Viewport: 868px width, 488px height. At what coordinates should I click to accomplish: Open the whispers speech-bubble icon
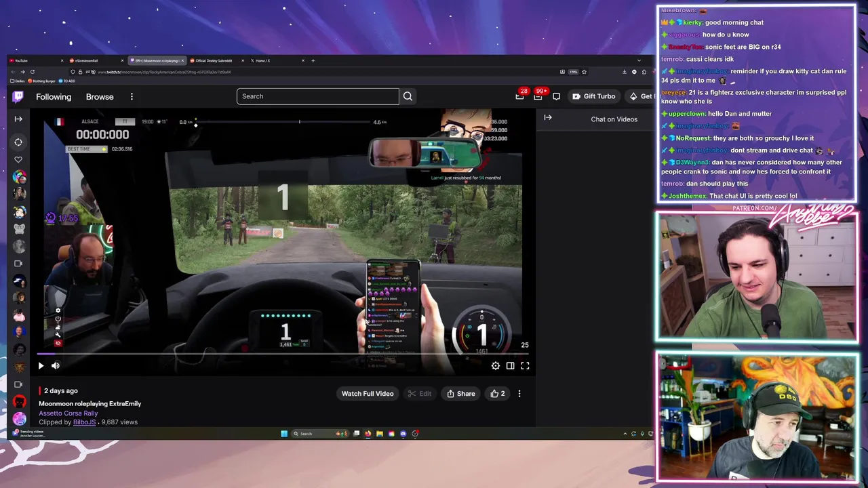click(556, 96)
